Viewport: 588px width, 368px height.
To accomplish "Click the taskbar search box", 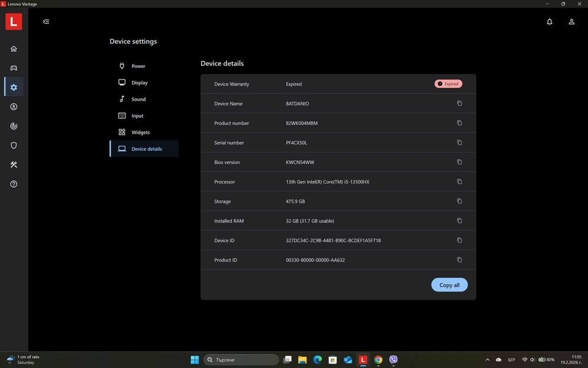I will point(240,360).
